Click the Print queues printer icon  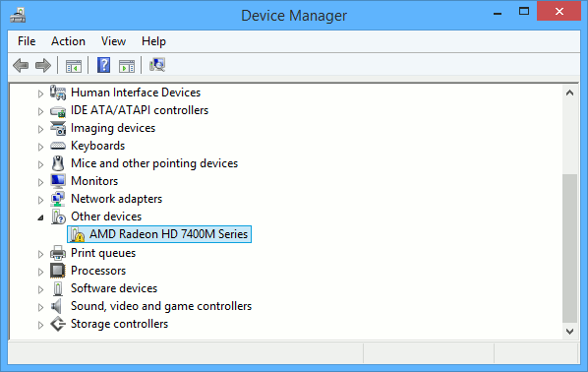pos(58,253)
